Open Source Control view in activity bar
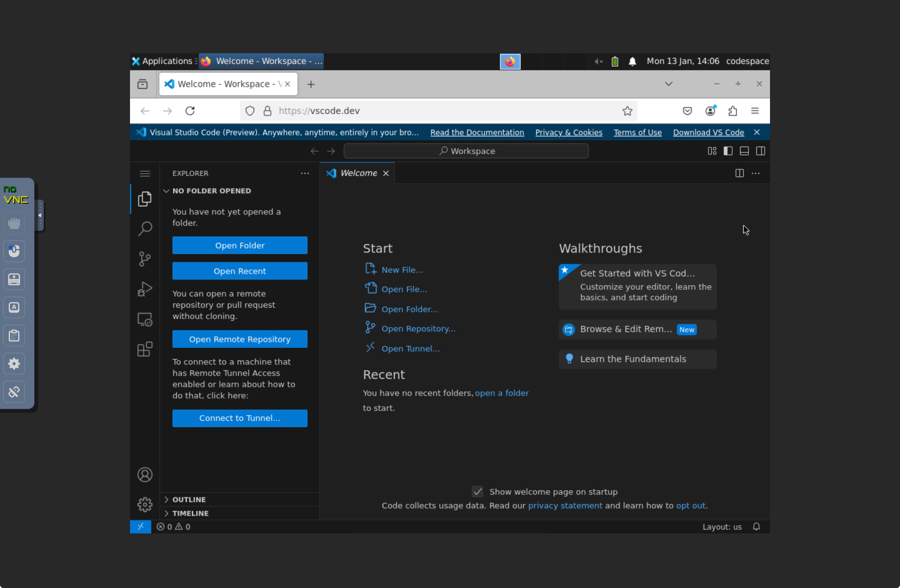The height and width of the screenshot is (588, 900). 145,259
